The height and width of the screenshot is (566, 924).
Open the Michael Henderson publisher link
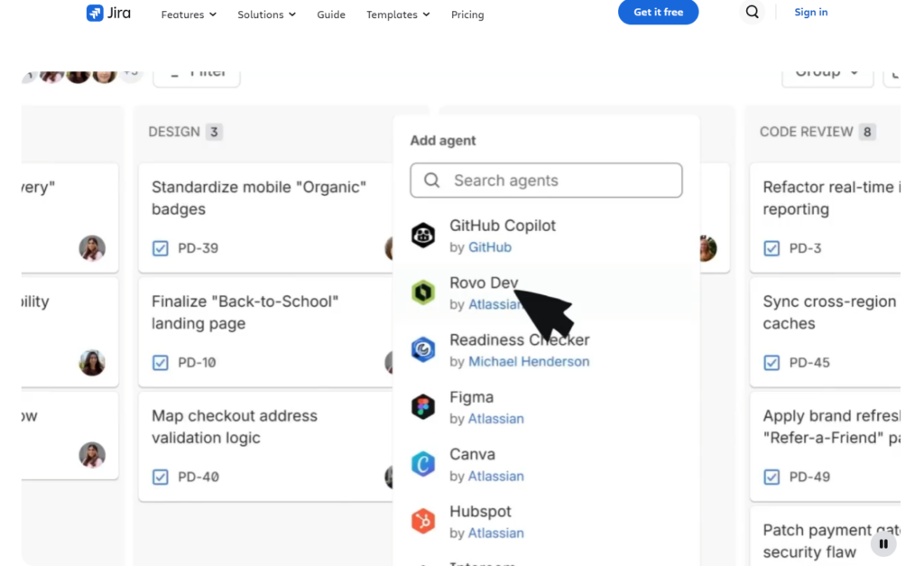point(529,361)
